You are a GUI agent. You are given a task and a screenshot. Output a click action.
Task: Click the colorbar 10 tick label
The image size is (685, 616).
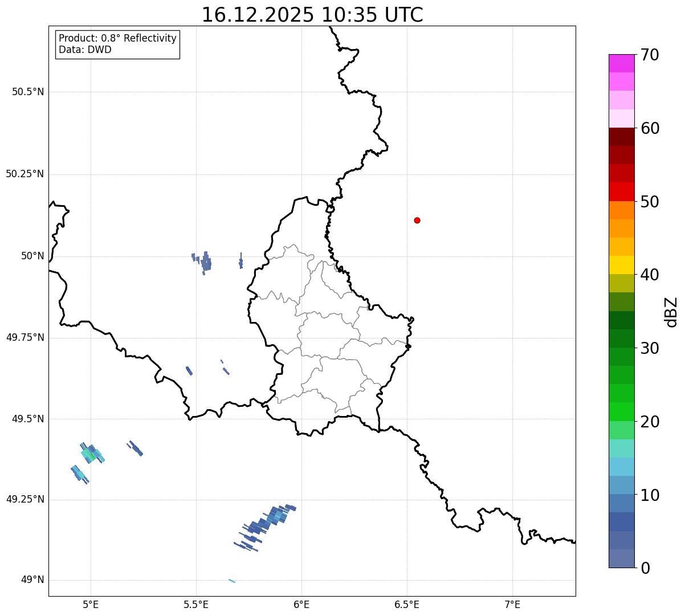(x=650, y=495)
